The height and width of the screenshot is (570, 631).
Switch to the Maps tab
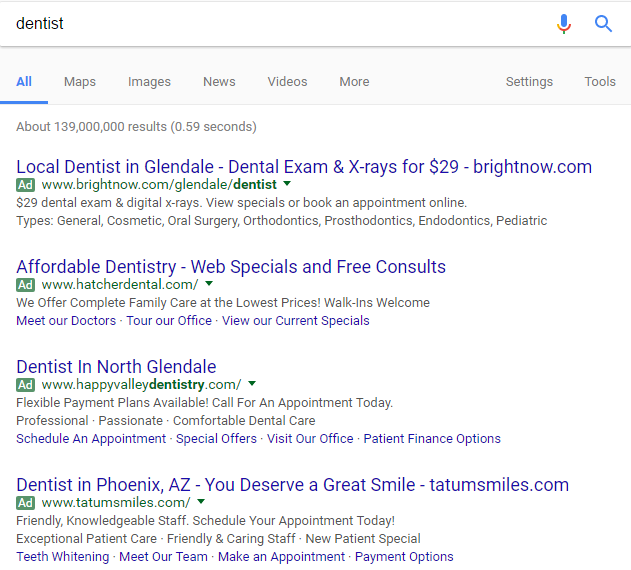(80, 82)
